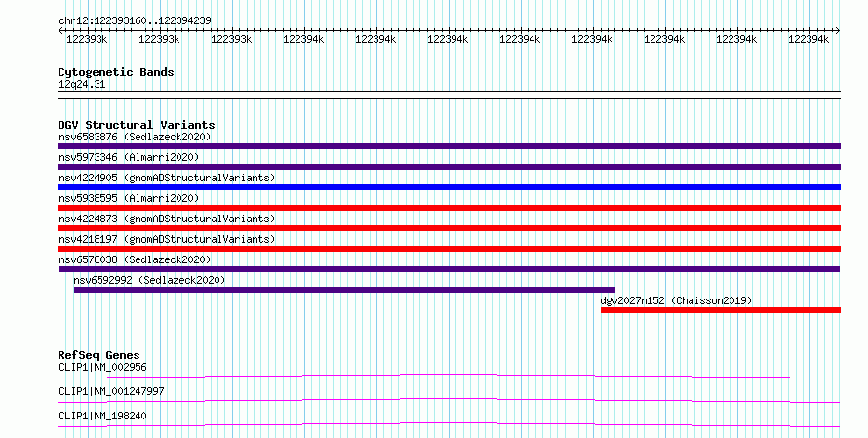Click the nsv4218197 (gnomADStructuralVariants) label

pyautogui.click(x=167, y=239)
